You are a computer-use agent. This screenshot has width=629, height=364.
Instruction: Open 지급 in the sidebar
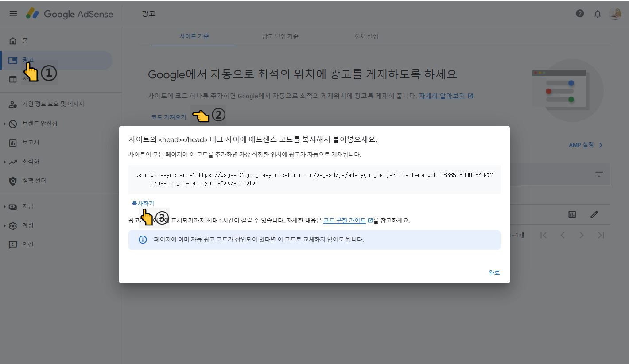click(x=28, y=206)
